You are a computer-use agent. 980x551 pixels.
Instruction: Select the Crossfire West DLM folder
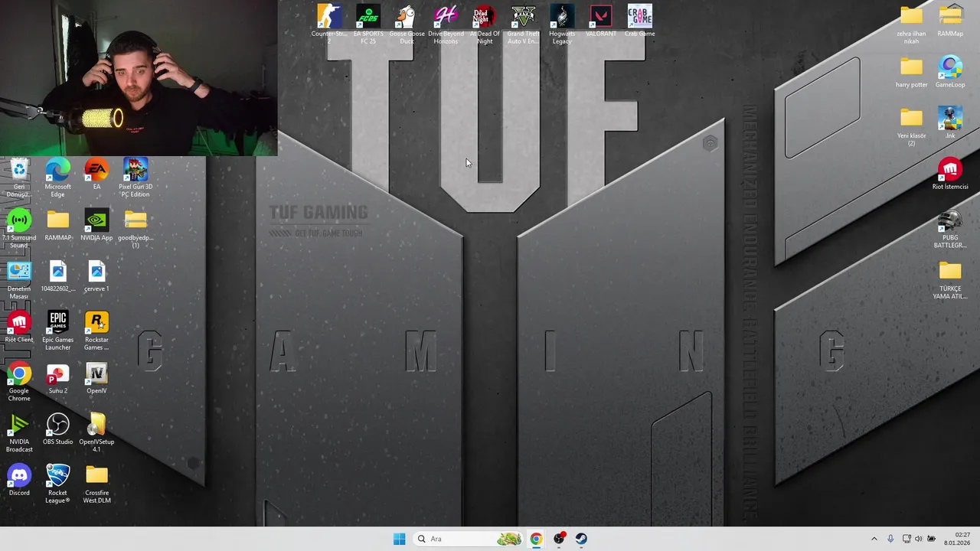click(x=96, y=475)
